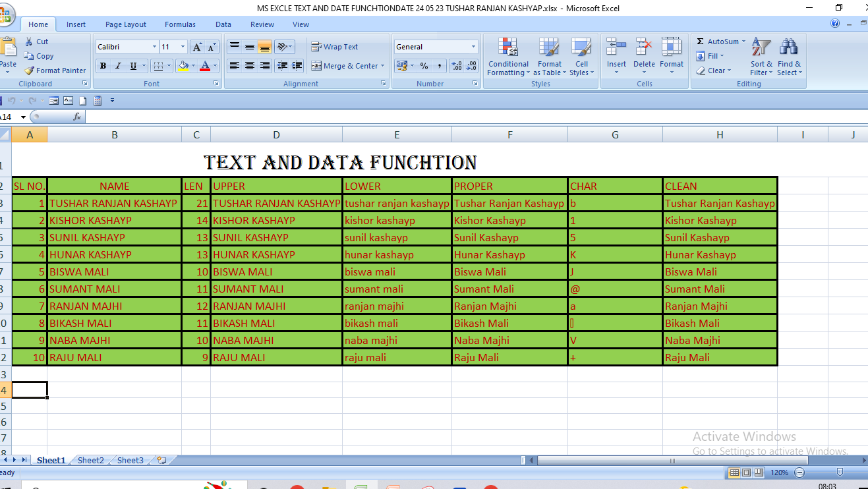This screenshot has width=868, height=489.
Task: Select cell containing TUSHAR RANJAN KASHAYP in column B
Action: (x=113, y=203)
